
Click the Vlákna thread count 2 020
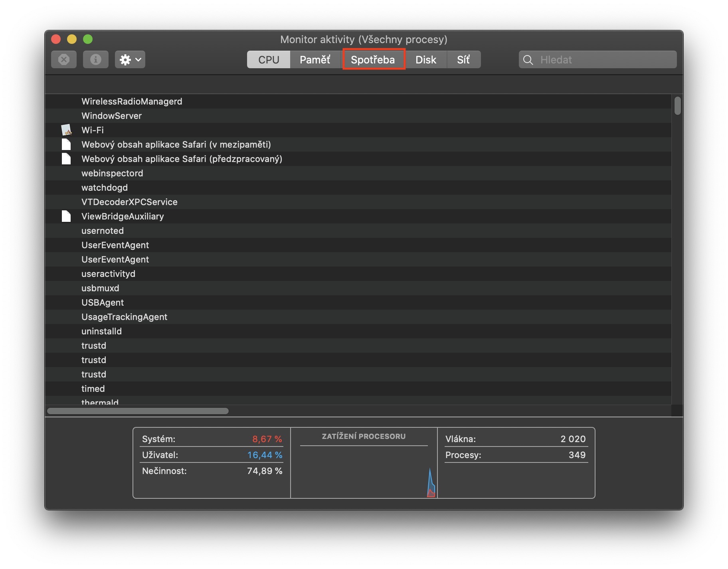click(573, 439)
